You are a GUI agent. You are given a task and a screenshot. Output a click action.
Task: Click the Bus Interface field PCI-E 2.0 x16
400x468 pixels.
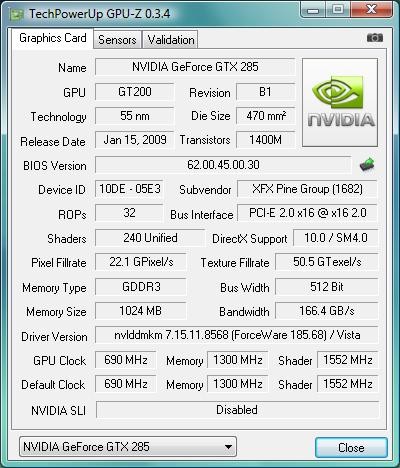(307, 213)
